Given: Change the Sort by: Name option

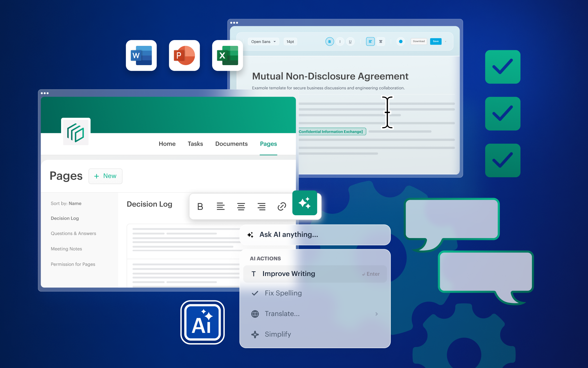Looking at the screenshot, I should pos(66,204).
